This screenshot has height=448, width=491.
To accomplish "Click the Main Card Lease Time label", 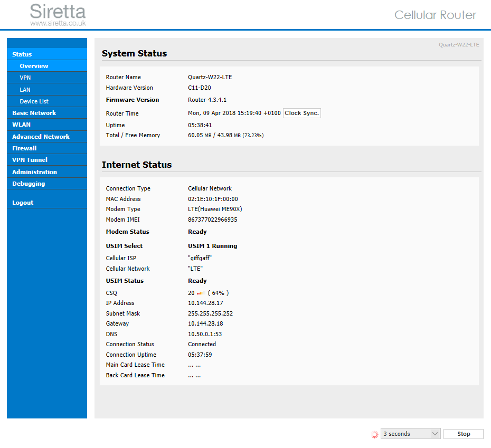I will (x=135, y=365).
